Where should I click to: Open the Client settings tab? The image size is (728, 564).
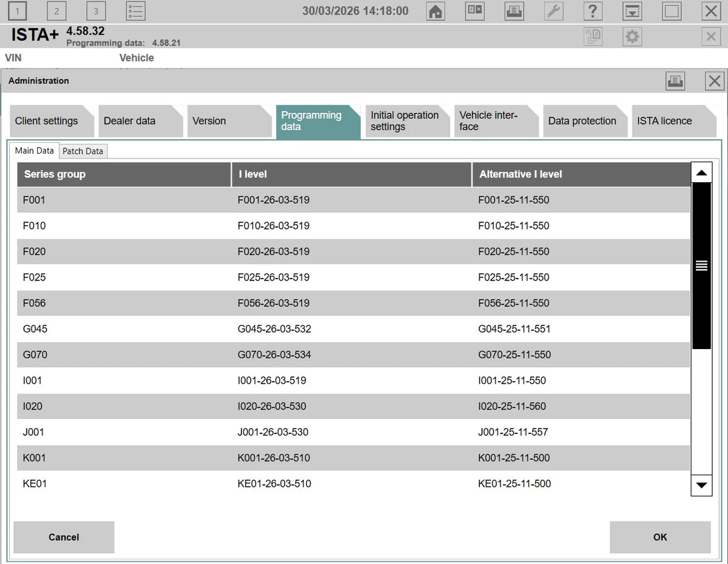coord(52,121)
